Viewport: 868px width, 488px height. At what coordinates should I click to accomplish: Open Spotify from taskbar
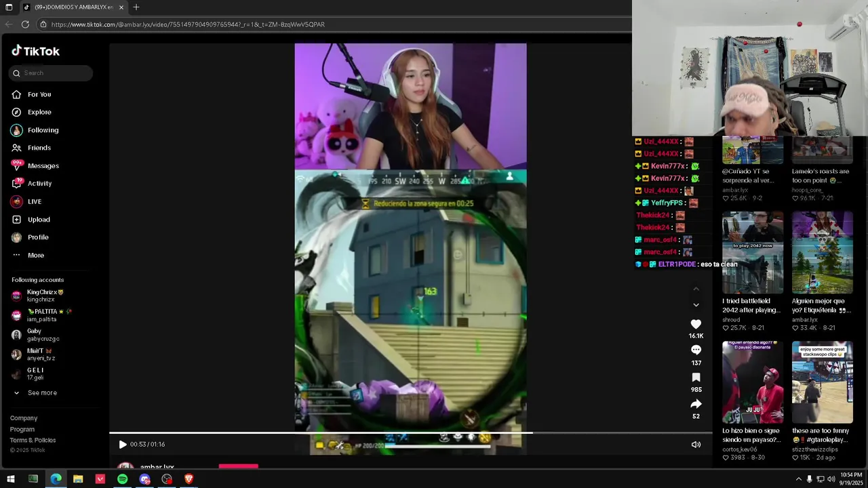[x=122, y=479]
